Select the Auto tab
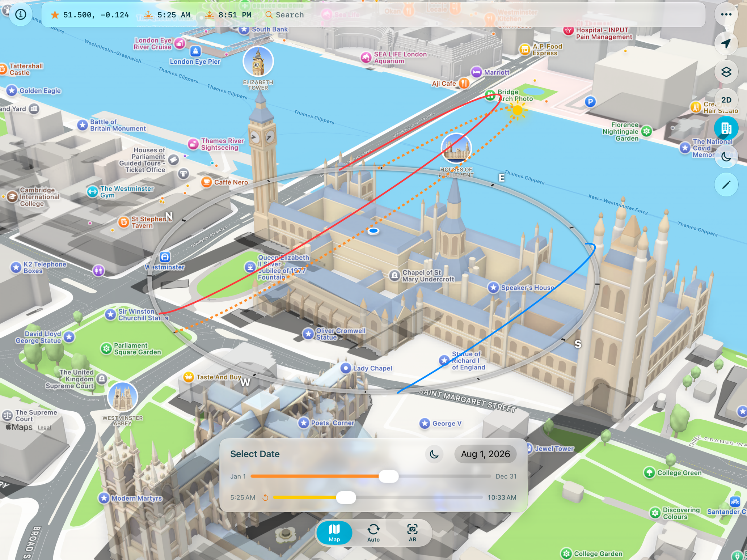The image size is (747, 560). pos(373,533)
